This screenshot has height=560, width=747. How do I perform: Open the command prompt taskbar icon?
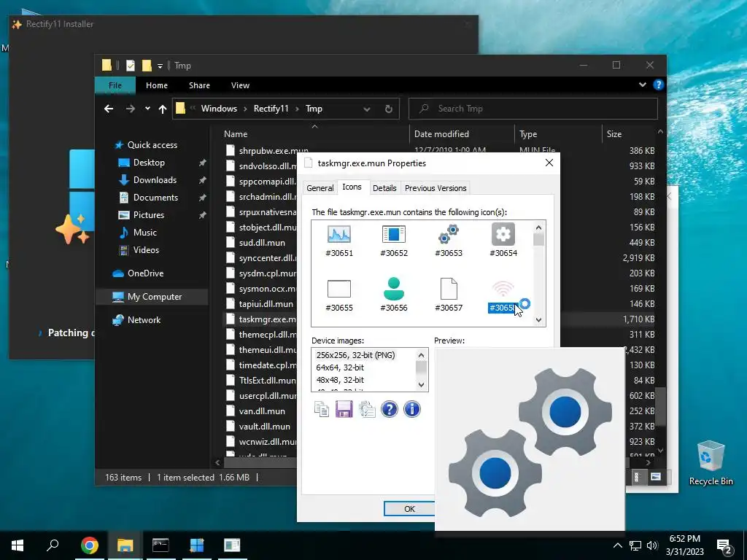pyautogui.click(x=160, y=545)
